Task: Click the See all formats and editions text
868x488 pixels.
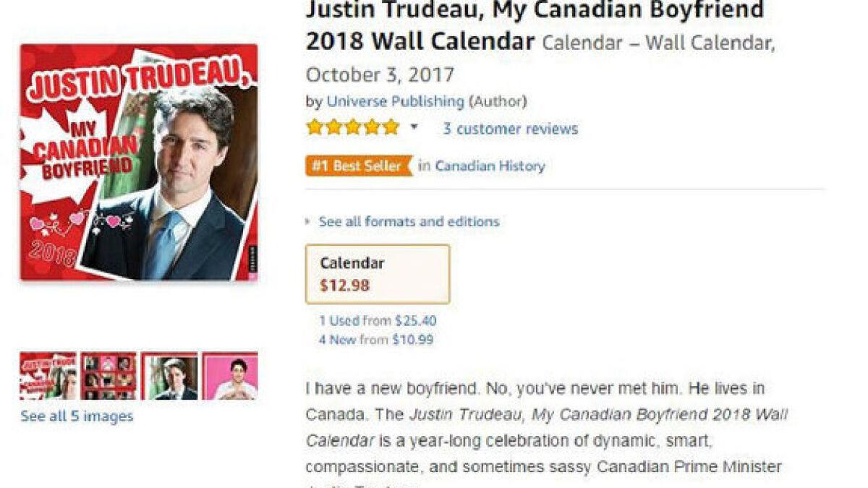Action: tap(409, 221)
